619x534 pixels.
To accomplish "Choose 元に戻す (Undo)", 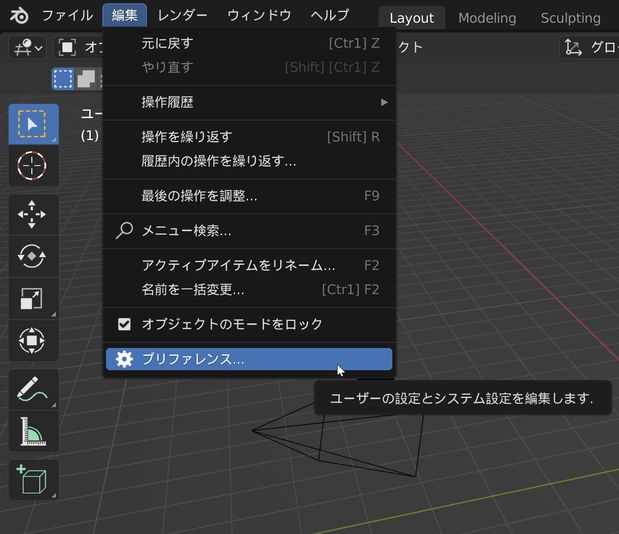I will pyautogui.click(x=249, y=43).
